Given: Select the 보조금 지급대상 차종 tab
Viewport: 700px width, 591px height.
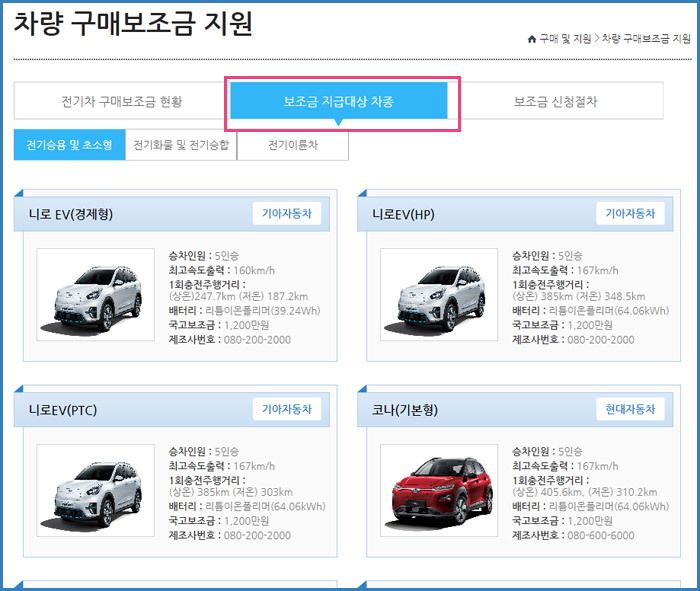Looking at the screenshot, I should (x=339, y=101).
